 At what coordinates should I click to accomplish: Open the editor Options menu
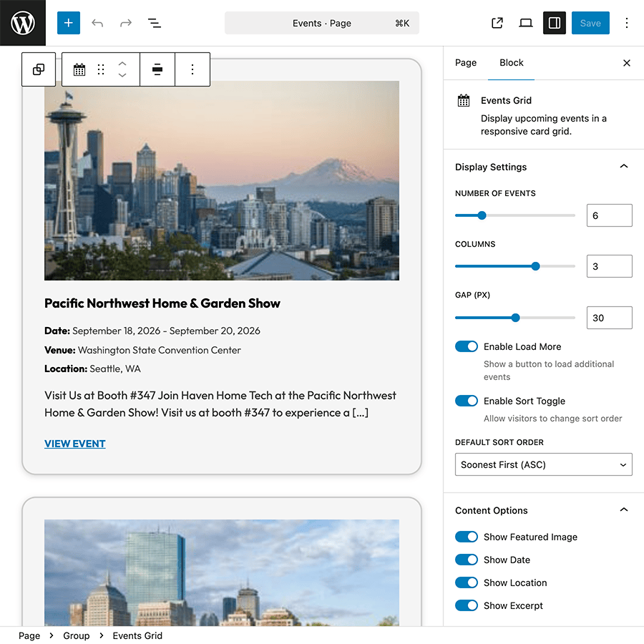pyautogui.click(x=626, y=23)
